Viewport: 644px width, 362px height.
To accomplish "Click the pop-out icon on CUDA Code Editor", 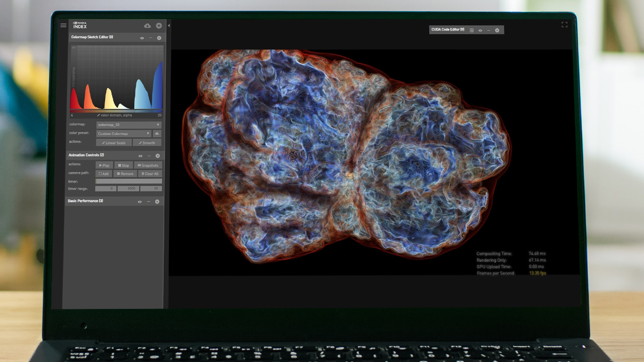I will (472, 30).
